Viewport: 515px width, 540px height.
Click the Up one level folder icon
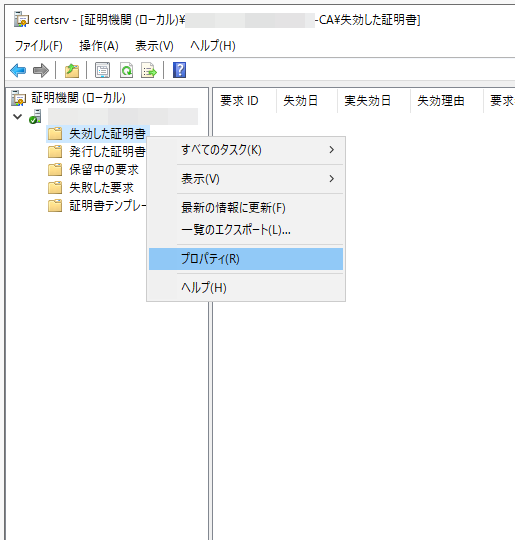click(72, 71)
